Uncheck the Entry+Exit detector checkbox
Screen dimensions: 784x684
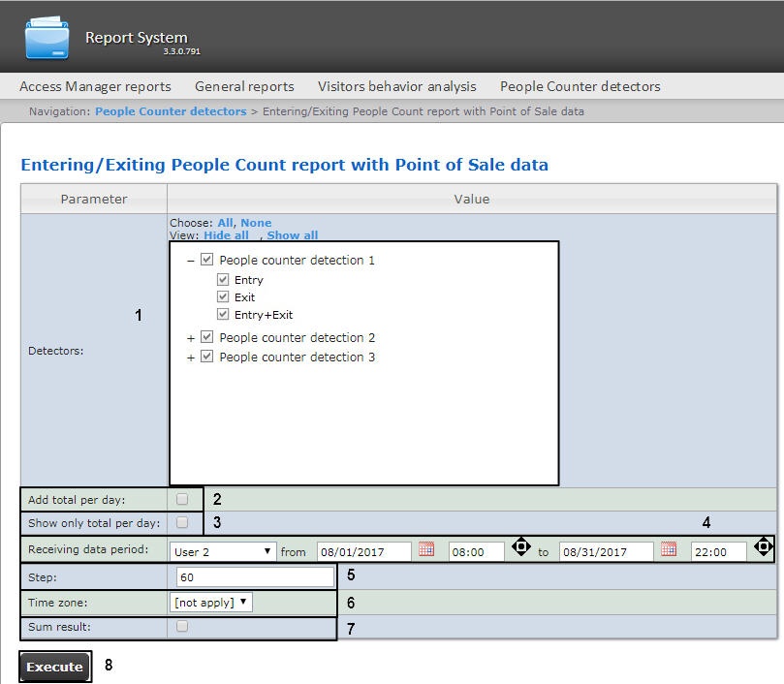click(x=224, y=315)
